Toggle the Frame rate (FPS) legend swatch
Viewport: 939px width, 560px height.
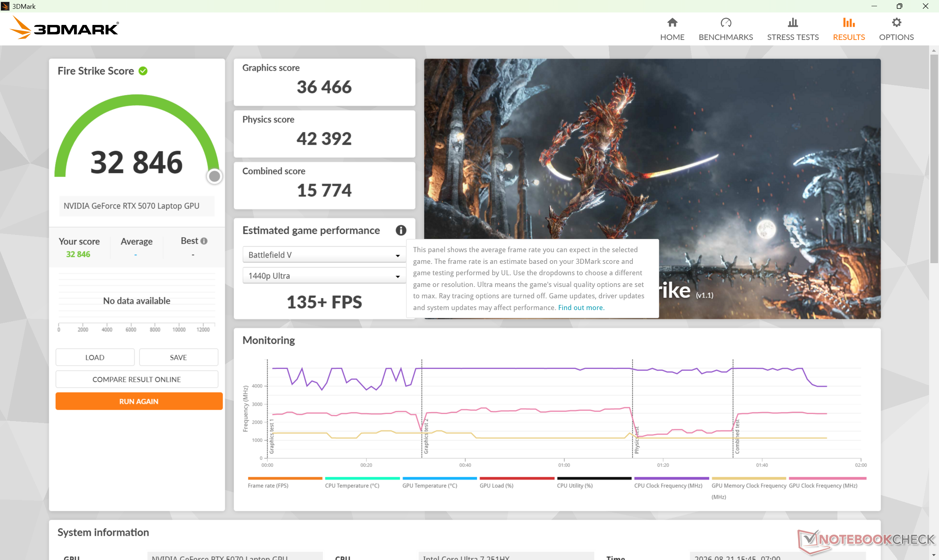[x=285, y=479]
